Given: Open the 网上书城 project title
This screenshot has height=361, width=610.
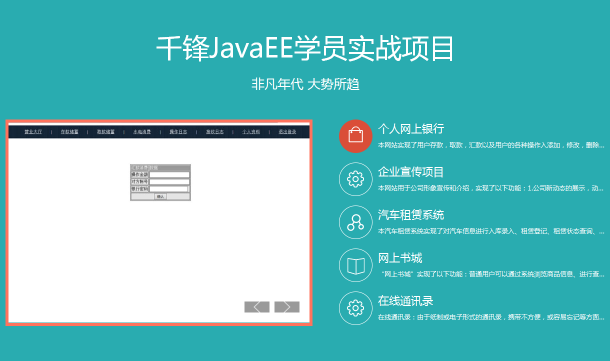Looking at the screenshot, I should pyautogui.click(x=400, y=258).
